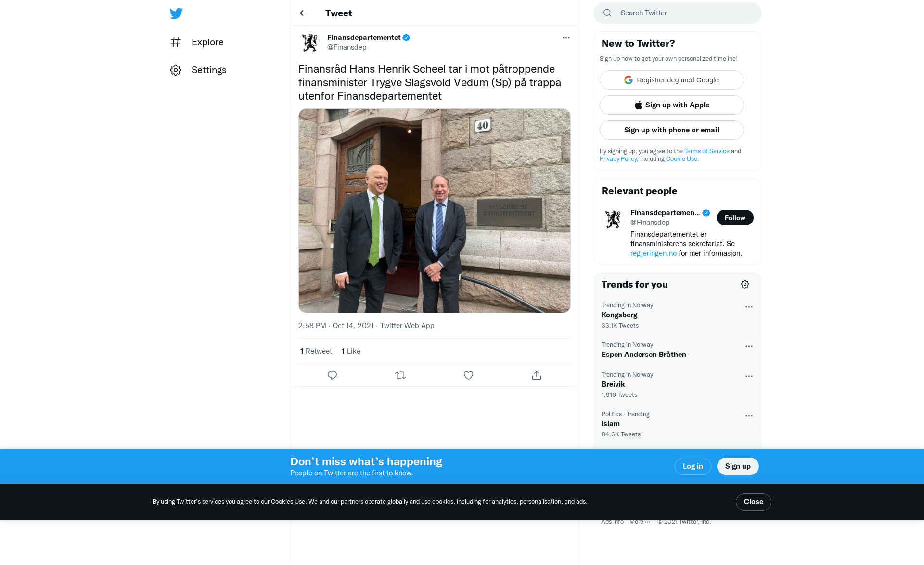The image size is (924, 565).
Task: Open tweet's three-dot more menu
Action: (x=566, y=38)
